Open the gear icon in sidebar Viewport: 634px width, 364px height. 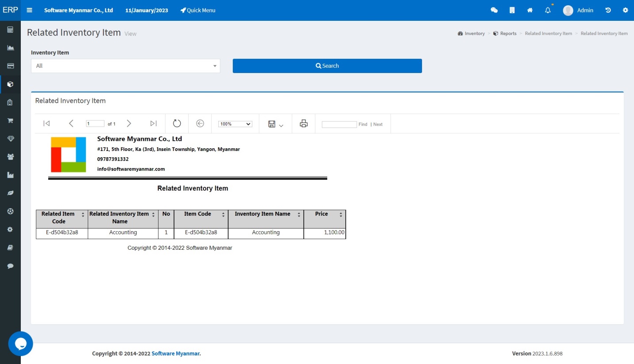(x=10, y=229)
